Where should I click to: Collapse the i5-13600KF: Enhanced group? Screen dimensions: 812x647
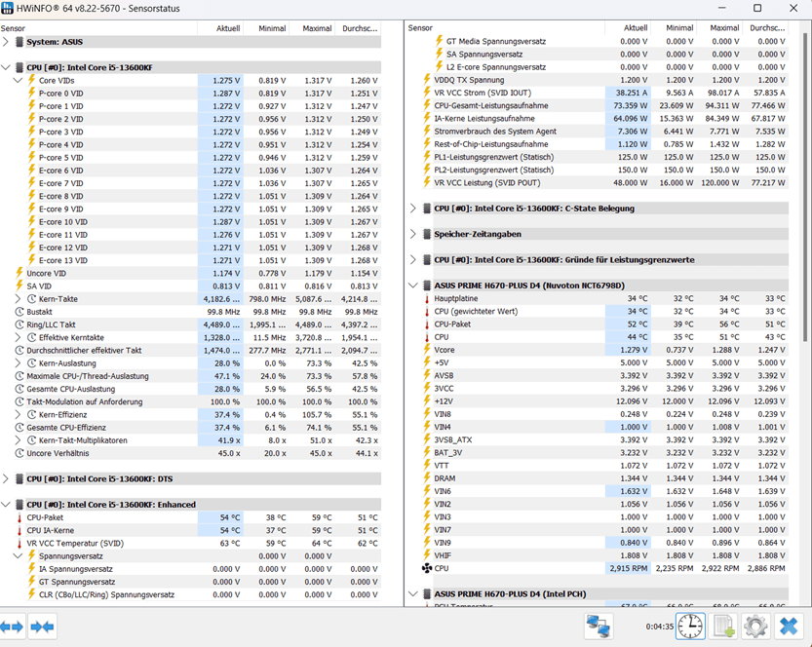click(x=6, y=505)
